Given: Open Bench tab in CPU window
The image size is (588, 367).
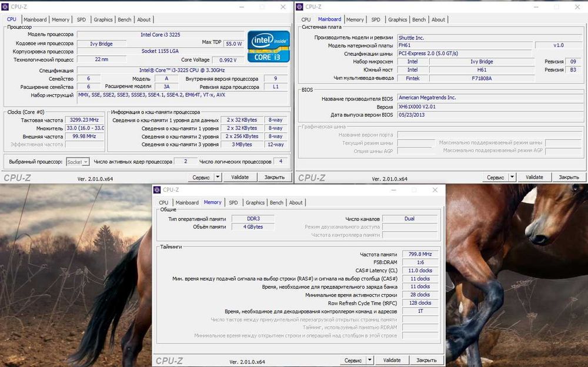Looking at the screenshot, I should click(125, 19).
